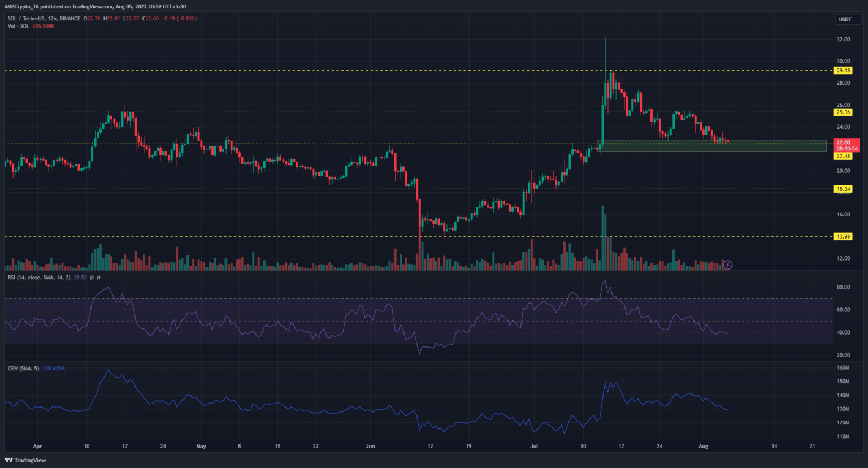Click the Aug label on time axis

(703, 446)
